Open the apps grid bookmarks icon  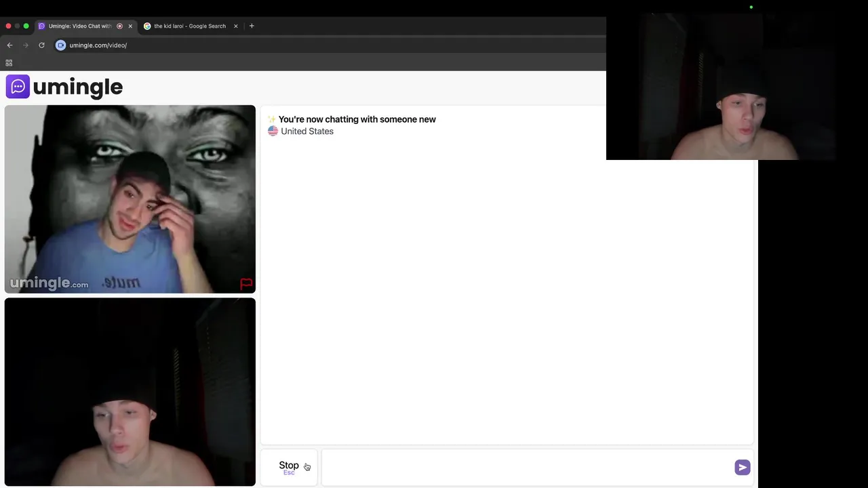coord(9,63)
